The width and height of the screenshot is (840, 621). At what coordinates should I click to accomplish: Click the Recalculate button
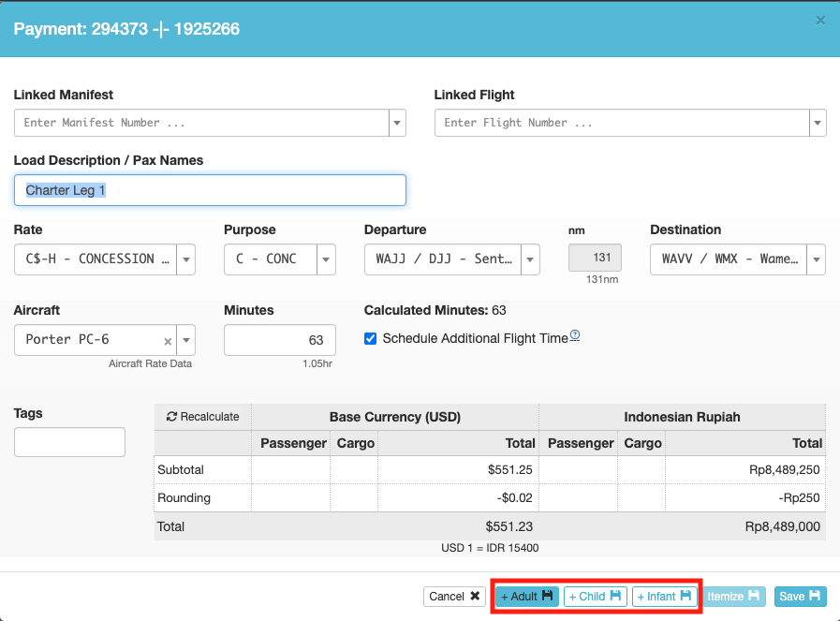pyautogui.click(x=203, y=416)
